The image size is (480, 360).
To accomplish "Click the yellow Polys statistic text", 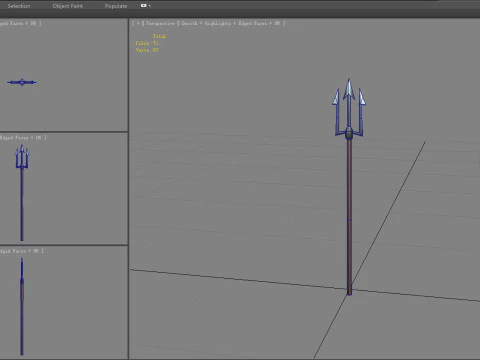I will point(147,43).
